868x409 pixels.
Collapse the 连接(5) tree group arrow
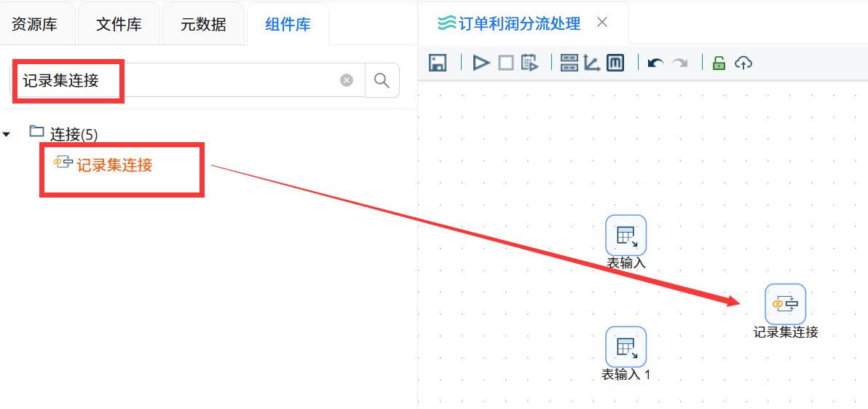coord(7,133)
